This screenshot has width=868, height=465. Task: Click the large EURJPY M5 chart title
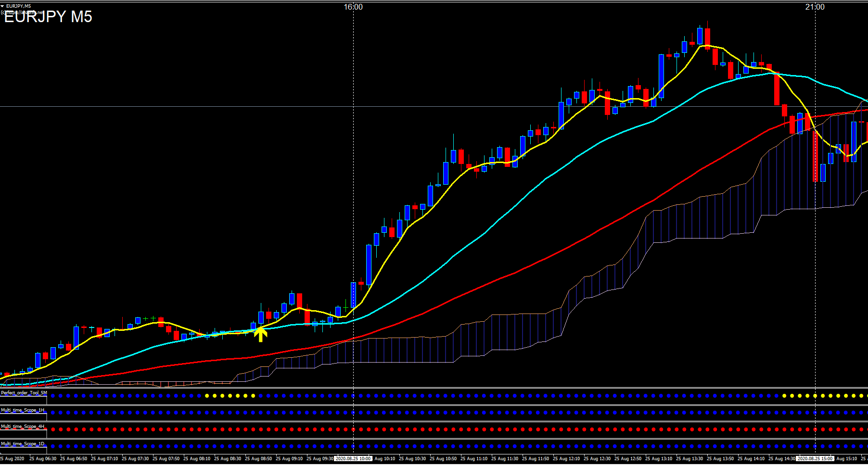coord(48,17)
